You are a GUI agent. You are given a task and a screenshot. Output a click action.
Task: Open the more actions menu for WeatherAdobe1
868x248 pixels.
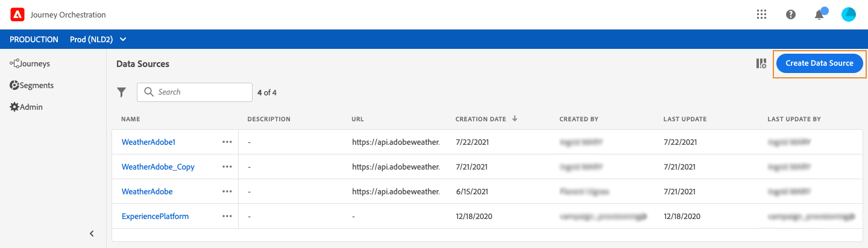(x=227, y=142)
